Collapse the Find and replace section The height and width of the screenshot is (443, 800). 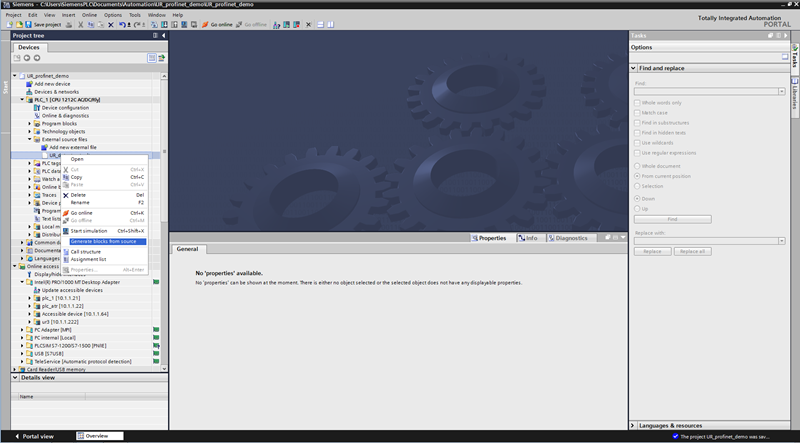point(634,67)
